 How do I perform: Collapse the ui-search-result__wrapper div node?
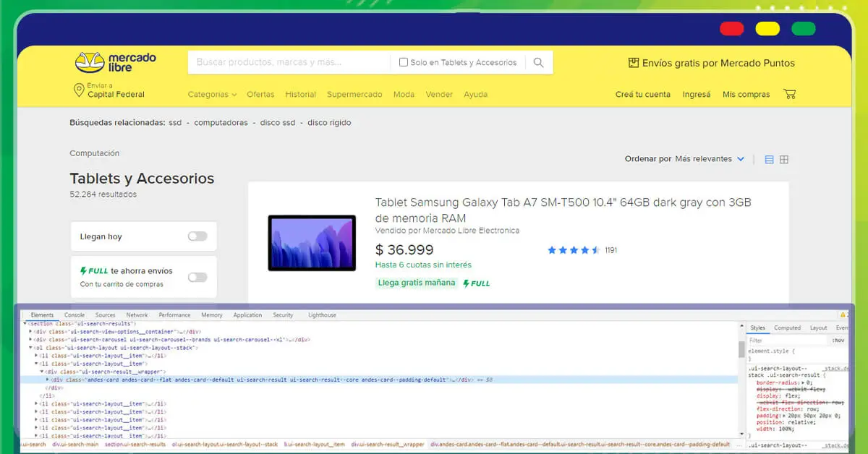(43, 372)
